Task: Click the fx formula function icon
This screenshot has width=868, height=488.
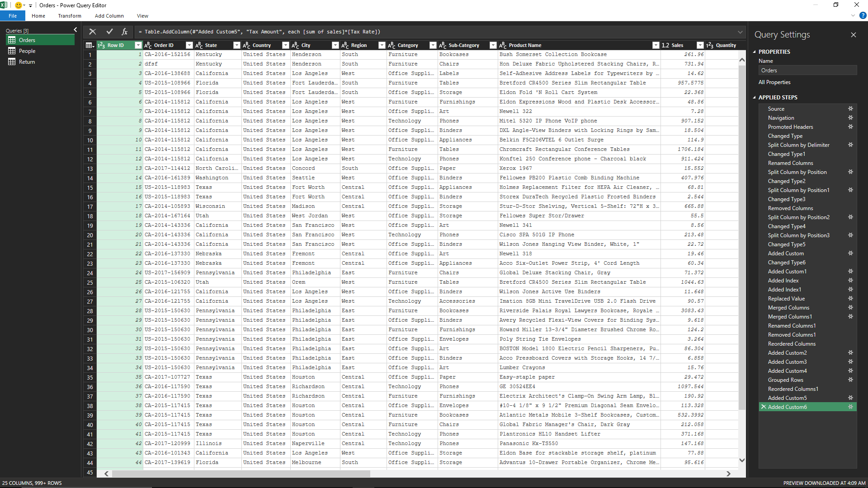Action: click(x=125, y=32)
